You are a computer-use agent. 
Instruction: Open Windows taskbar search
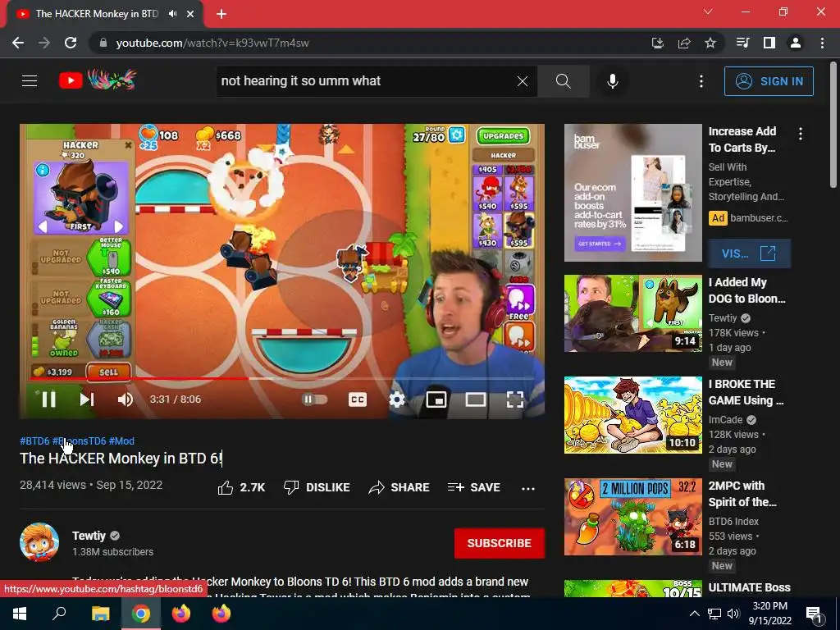tap(59, 614)
